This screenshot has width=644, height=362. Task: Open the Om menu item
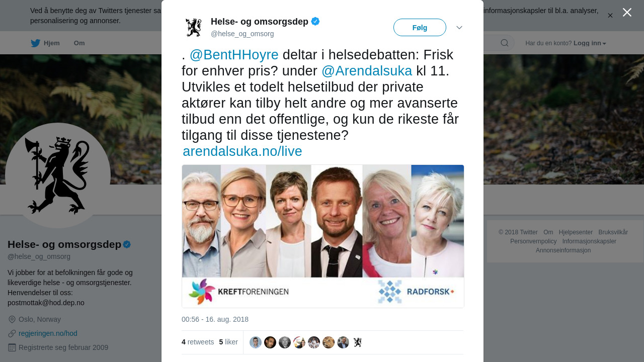click(x=79, y=43)
